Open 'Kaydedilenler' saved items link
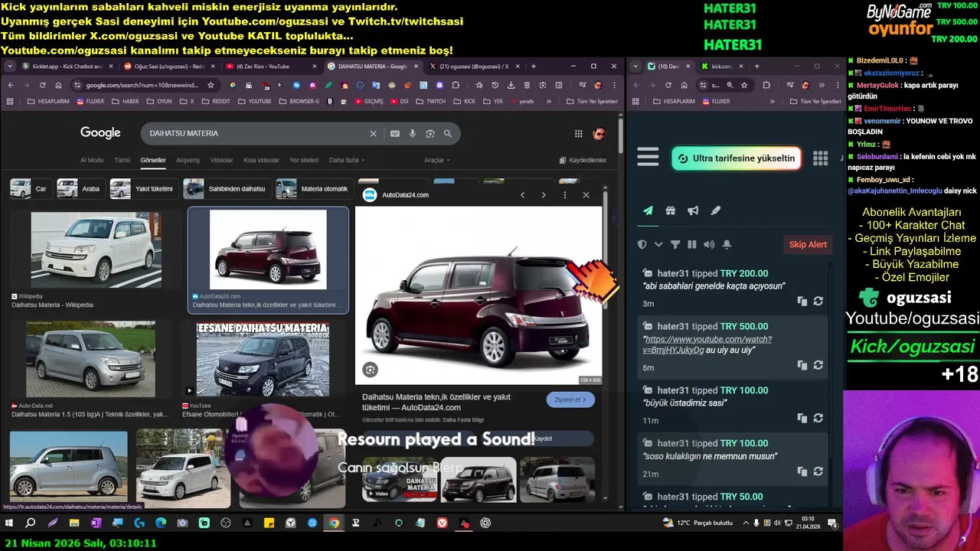Screen dimensions: 980x551 pyautogui.click(x=583, y=160)
